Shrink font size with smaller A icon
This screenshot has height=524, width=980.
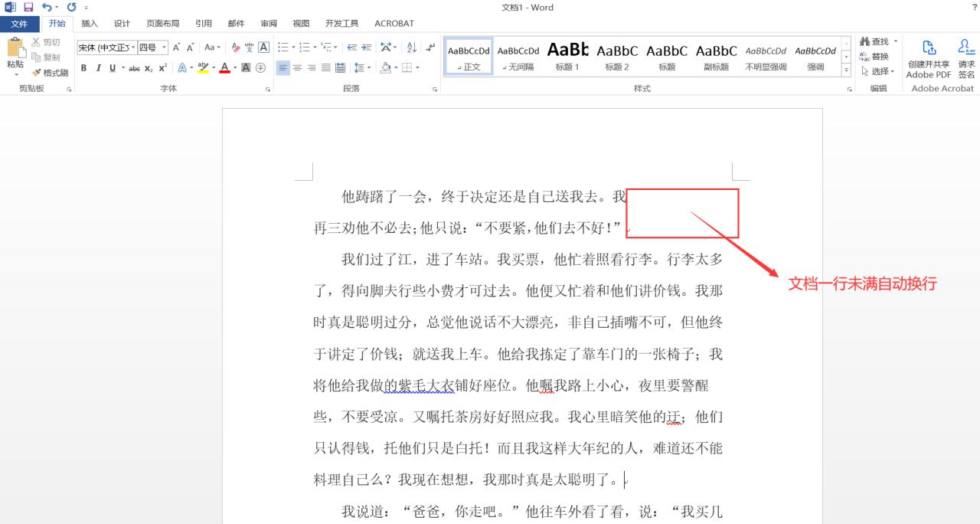click(191, 47)
